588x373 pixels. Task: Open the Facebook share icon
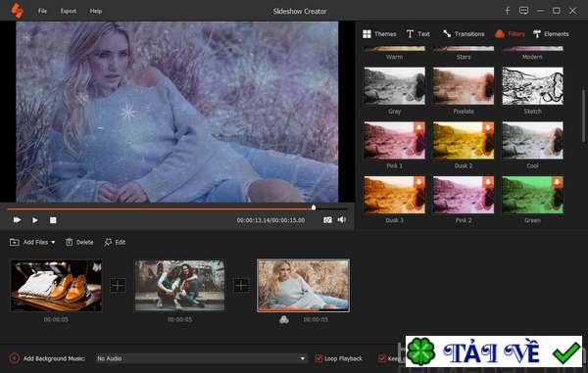(x=507, y=11)
